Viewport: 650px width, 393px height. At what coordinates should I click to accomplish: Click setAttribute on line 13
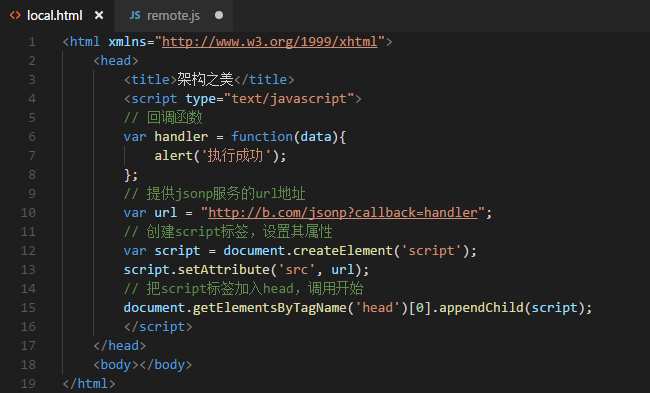pyautogui.click(x=224, y=269)
